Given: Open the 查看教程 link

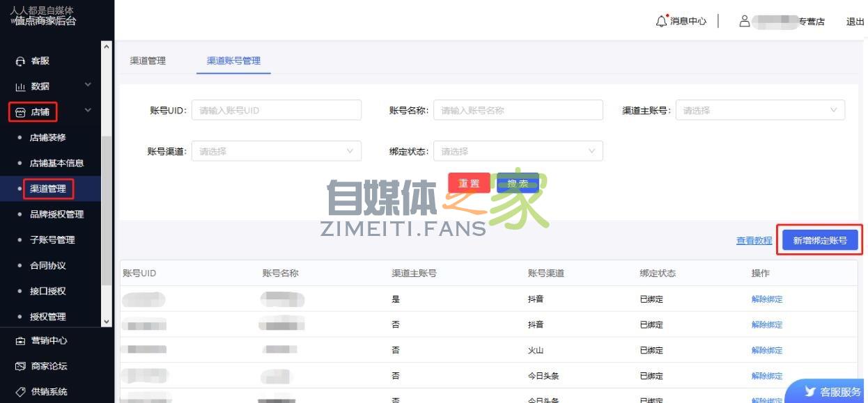Looking at the screenshot, I should click(754, 241).
